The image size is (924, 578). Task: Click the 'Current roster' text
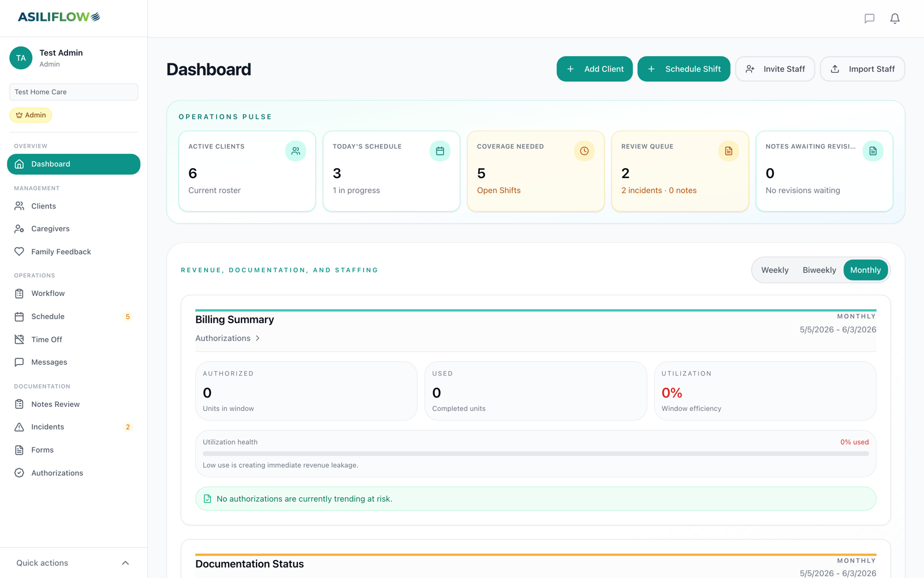coord(214,190)
